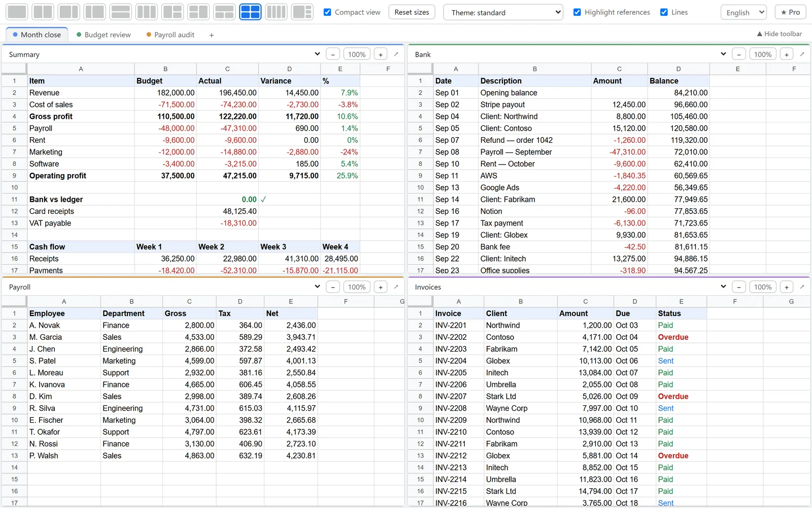Select column D header in the Bank pane
The height and width of the screenshot is (508, 812).
679,69
